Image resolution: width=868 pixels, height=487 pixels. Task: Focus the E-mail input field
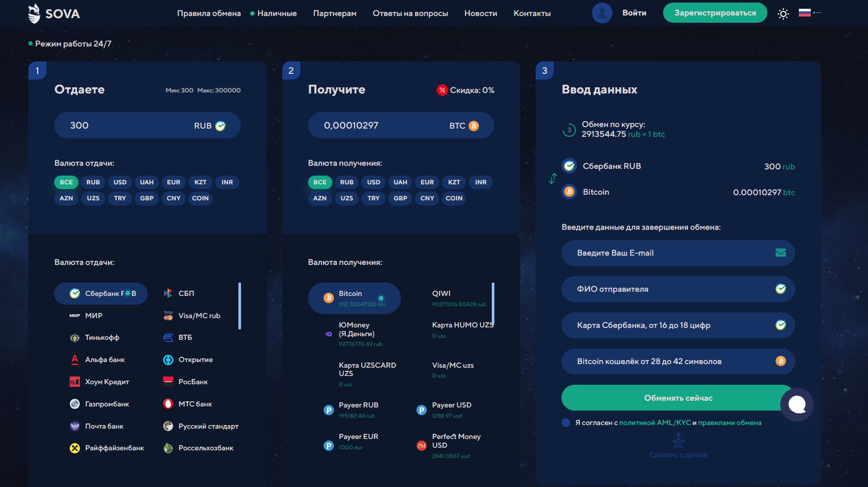(x=678, y=253)
